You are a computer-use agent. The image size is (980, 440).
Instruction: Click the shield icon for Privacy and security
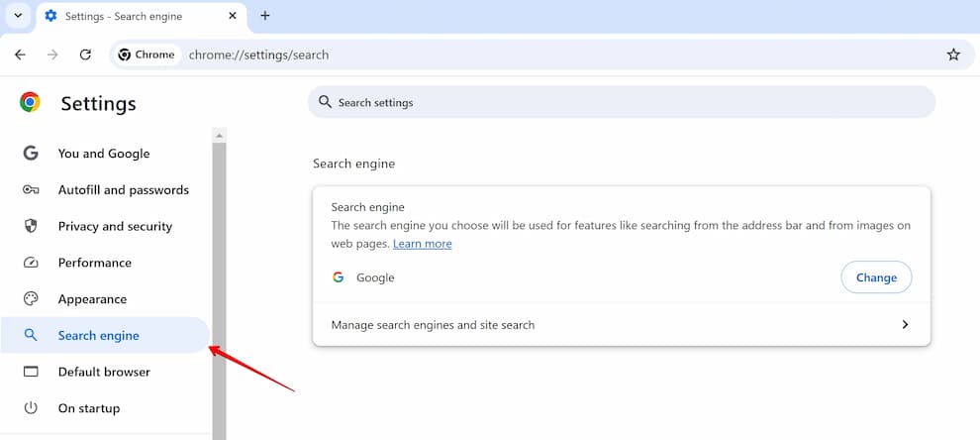tap(31, 226)
